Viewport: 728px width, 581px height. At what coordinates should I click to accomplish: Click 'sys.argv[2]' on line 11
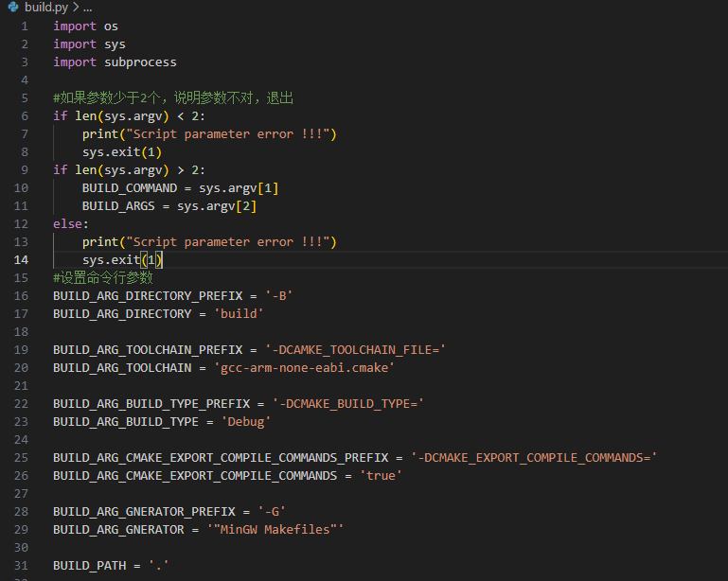click(x=217, y=206)
